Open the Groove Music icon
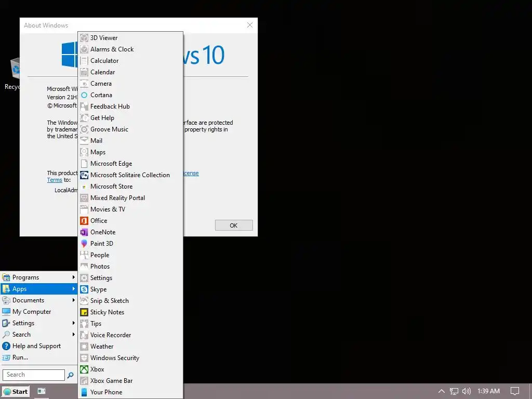532x399 pixels. 84,129
